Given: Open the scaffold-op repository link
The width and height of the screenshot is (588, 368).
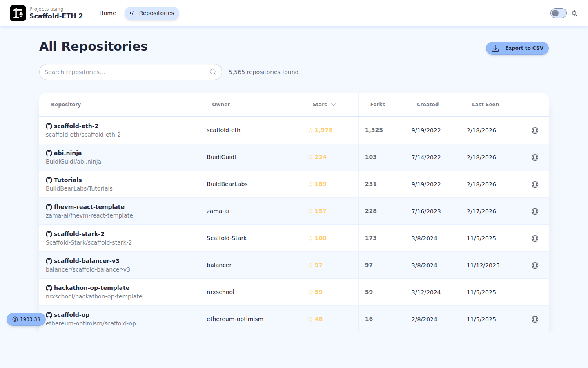Looking at the screenshot, I should (x=71, y=315).
